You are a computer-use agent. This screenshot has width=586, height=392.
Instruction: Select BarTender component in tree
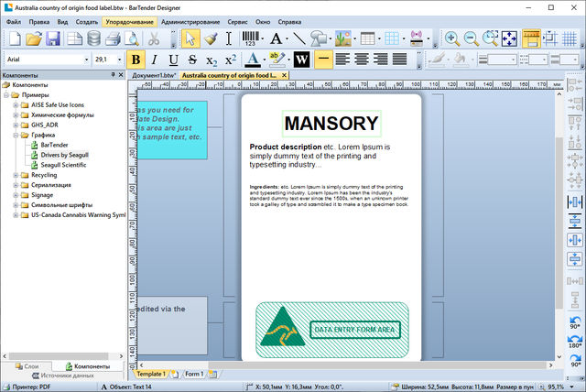click(x=54, y=145)
